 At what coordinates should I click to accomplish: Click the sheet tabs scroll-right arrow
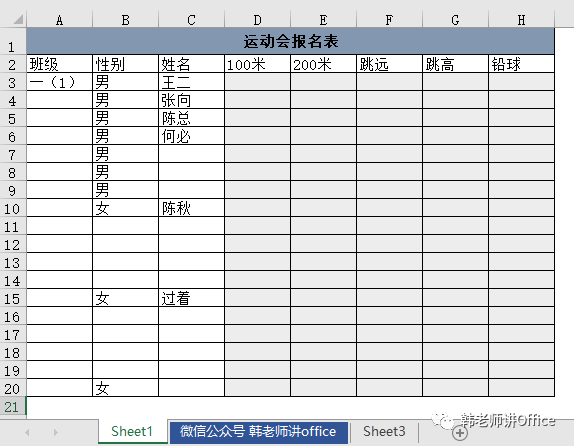[x=56, y=432]
